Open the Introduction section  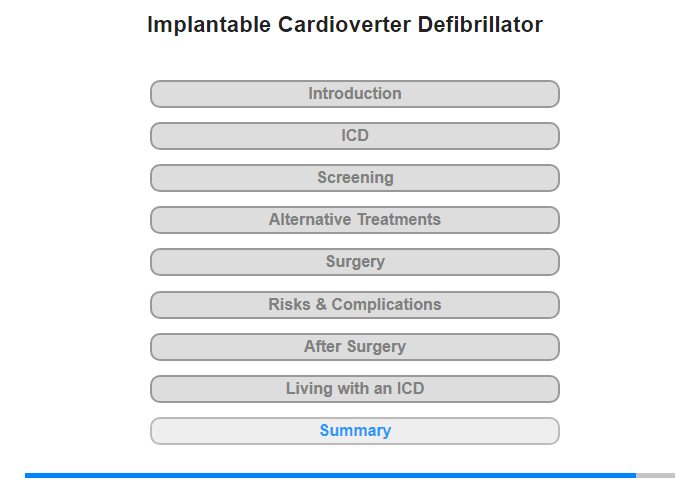[x=354, y=94]
